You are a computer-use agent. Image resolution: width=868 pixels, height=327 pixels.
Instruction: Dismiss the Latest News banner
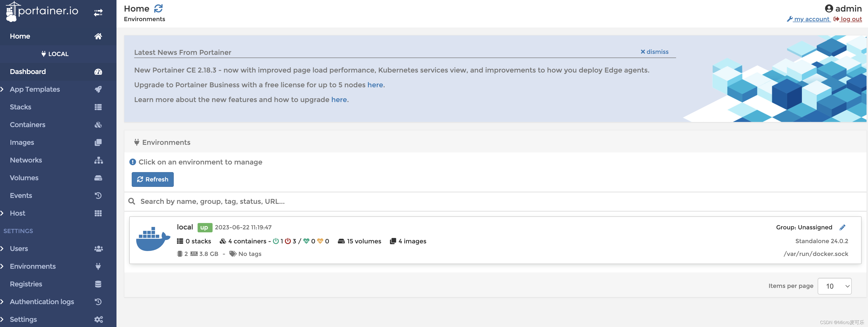coord(654,52)
